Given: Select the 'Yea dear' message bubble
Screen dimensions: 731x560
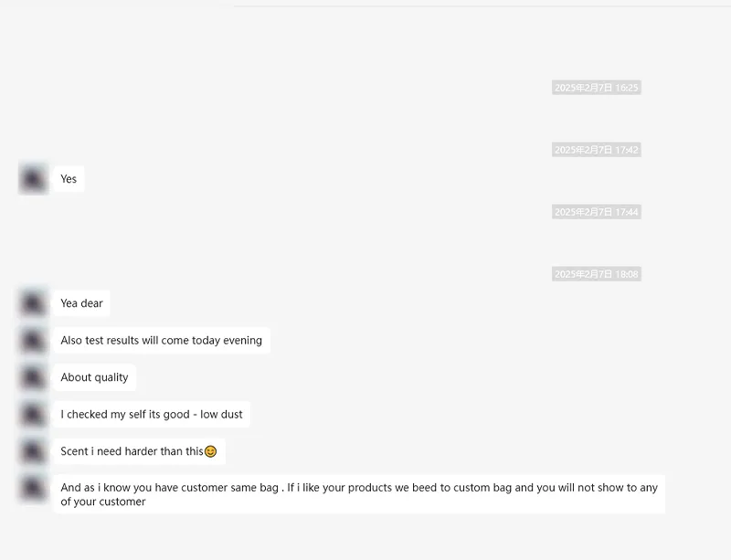Looking at the screenshot, I should [x=80, y=302].
